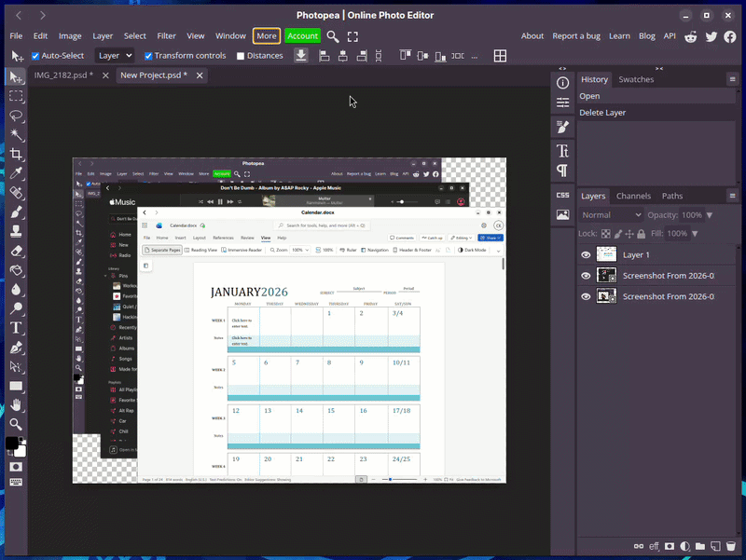Pick the Eyedropper tool
This screenshot has height=560, width=746.
click(x=17, y=173)
